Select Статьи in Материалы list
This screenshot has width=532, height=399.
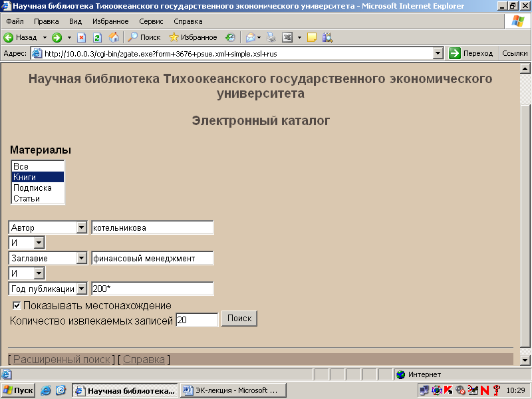(38, 198)
